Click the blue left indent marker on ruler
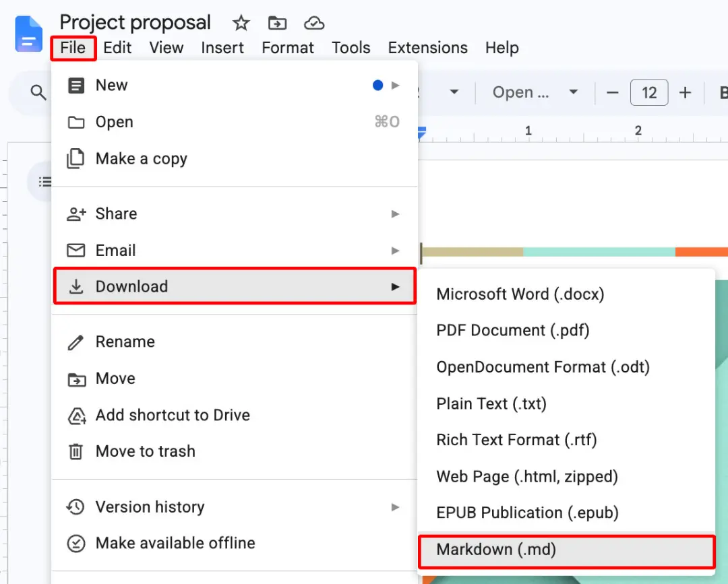This screenshot has height=584, width=728. pyautogui.click(x=421, y=132)
